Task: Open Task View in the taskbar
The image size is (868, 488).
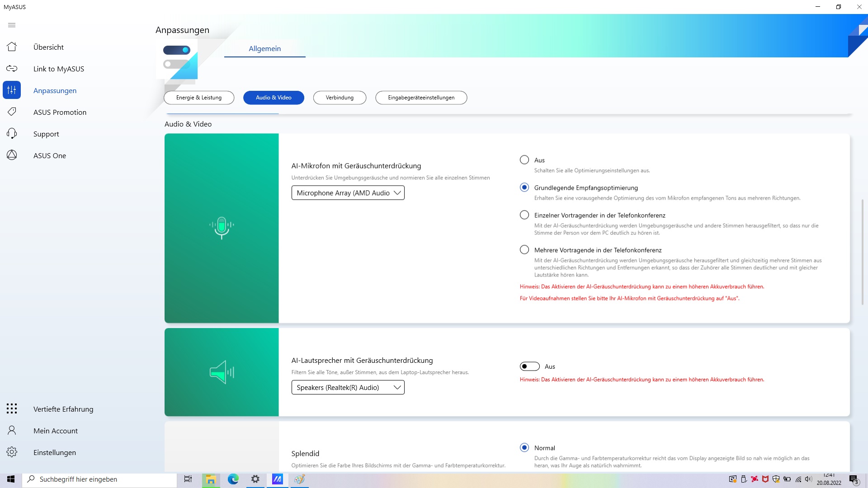Action: pyautogui.click(x=188, y=479)
